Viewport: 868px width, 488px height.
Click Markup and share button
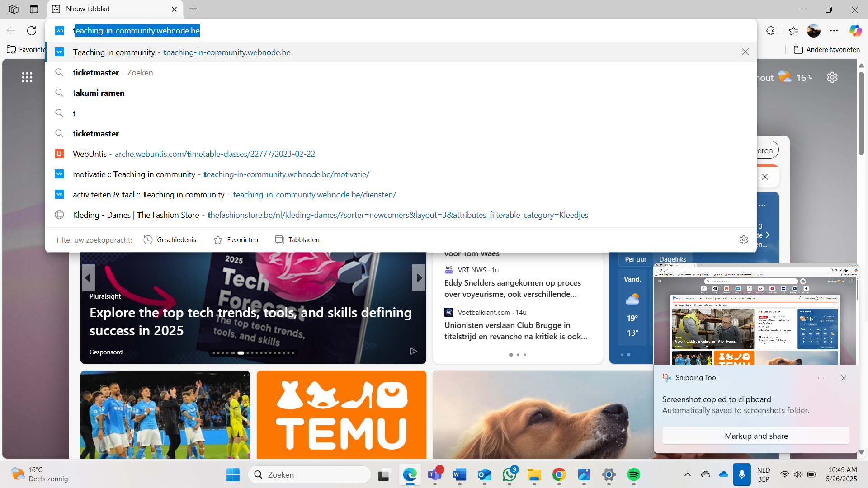[x=756, y=436]
